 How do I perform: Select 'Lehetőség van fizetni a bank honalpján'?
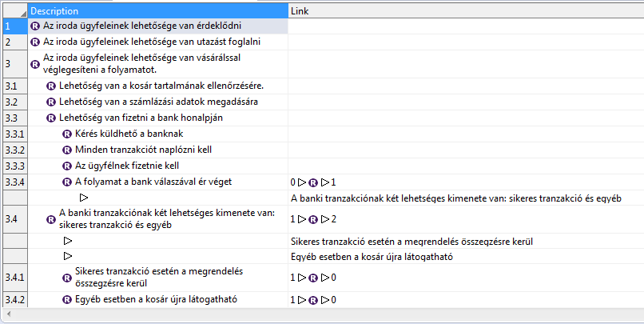[x=141, y=118]
